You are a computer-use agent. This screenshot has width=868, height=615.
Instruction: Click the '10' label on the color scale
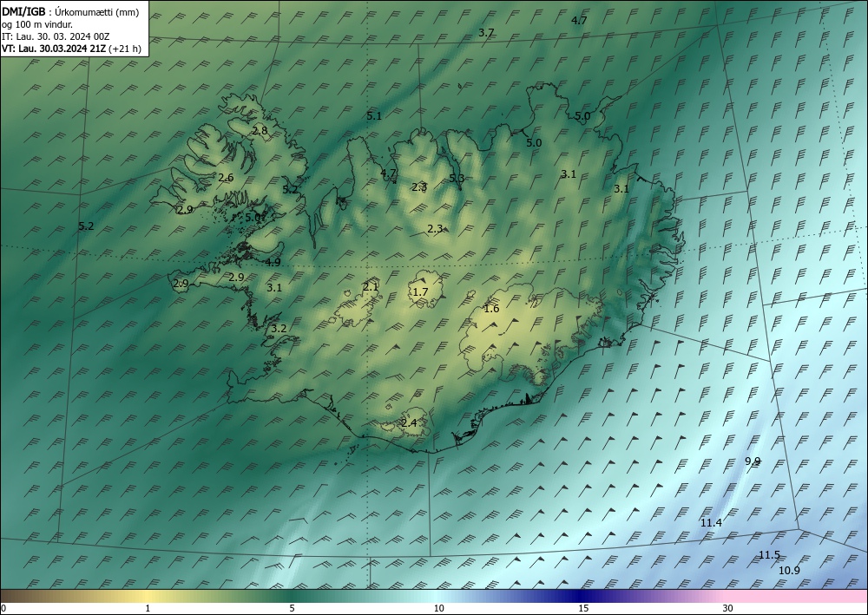[438, 608]
